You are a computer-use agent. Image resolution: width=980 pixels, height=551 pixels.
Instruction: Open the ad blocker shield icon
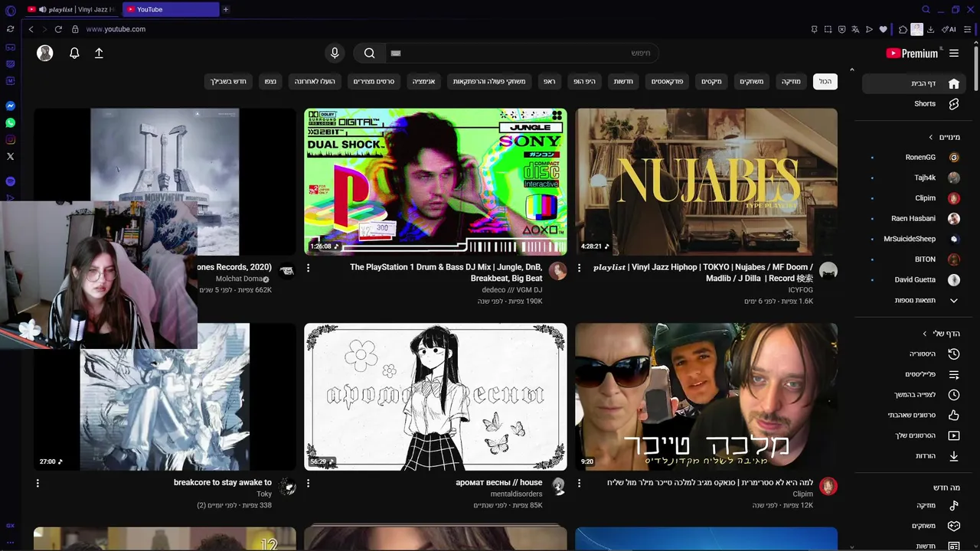[x=841, y=29]
